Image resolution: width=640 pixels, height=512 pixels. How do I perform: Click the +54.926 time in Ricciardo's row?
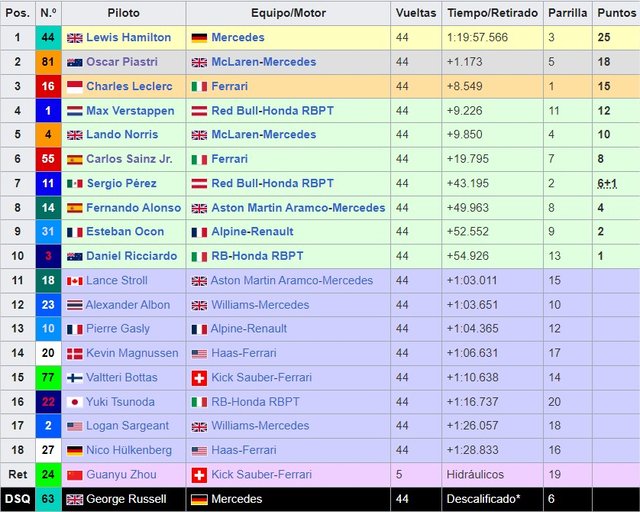(468, 256)
